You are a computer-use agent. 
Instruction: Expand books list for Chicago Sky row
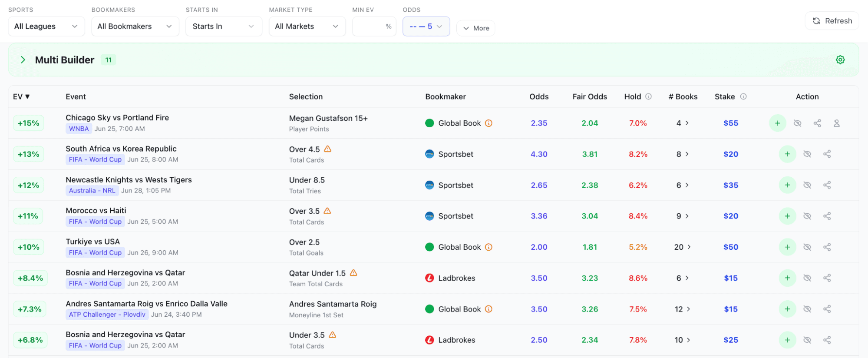pyautogui.click(x=683, y=123)
